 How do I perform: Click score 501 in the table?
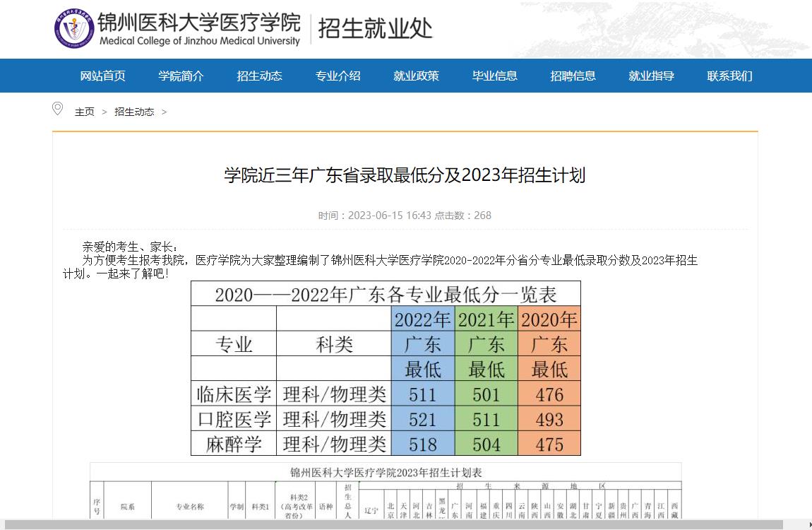(x=486, y=394)
